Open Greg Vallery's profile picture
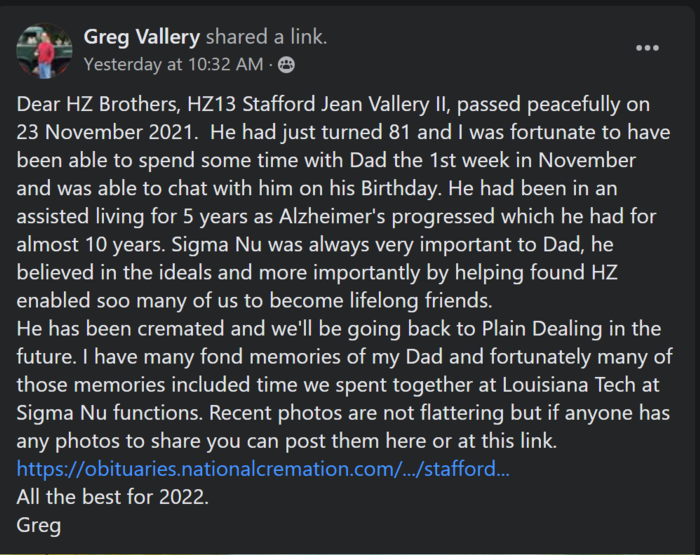This screenshot has height=555, width=700. pos(44,50)
